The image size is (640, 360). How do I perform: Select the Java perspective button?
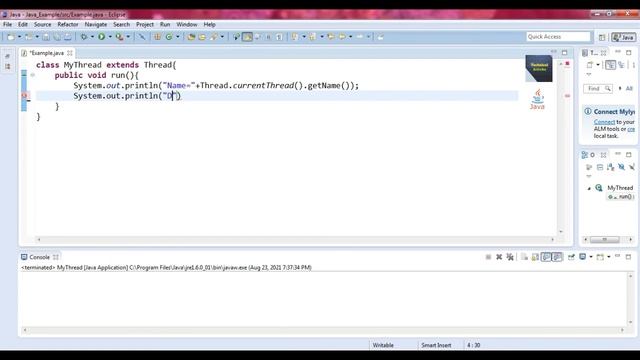623,37
